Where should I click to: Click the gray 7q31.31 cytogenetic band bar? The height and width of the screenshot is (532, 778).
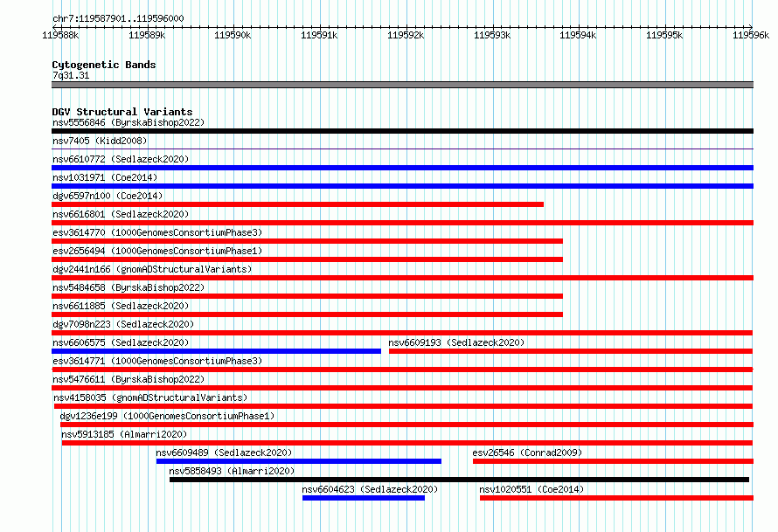click(402, 85)
